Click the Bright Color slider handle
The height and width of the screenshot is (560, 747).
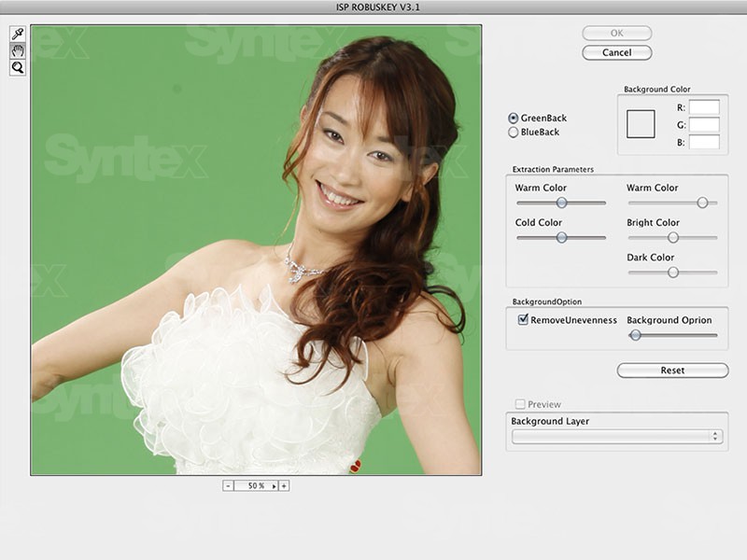(x=672, y=237)
